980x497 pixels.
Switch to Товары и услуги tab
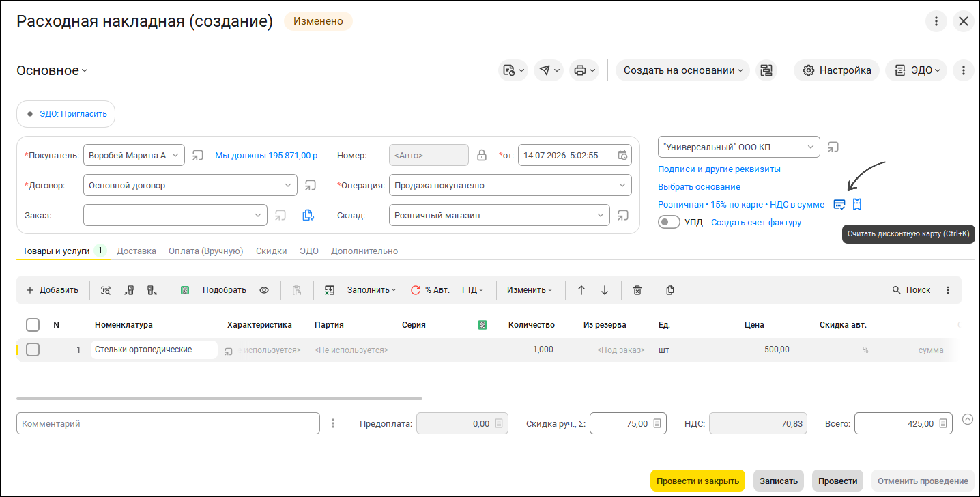pos(63,251)
